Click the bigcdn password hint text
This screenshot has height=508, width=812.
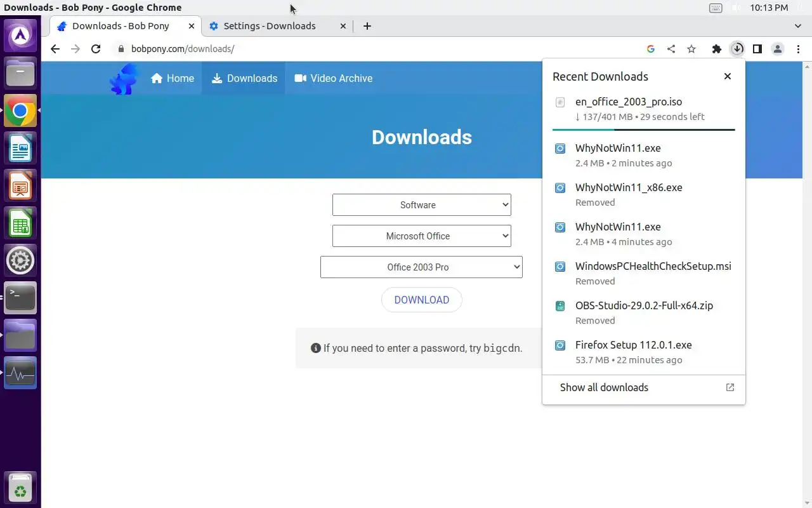(x=422, y=348)
